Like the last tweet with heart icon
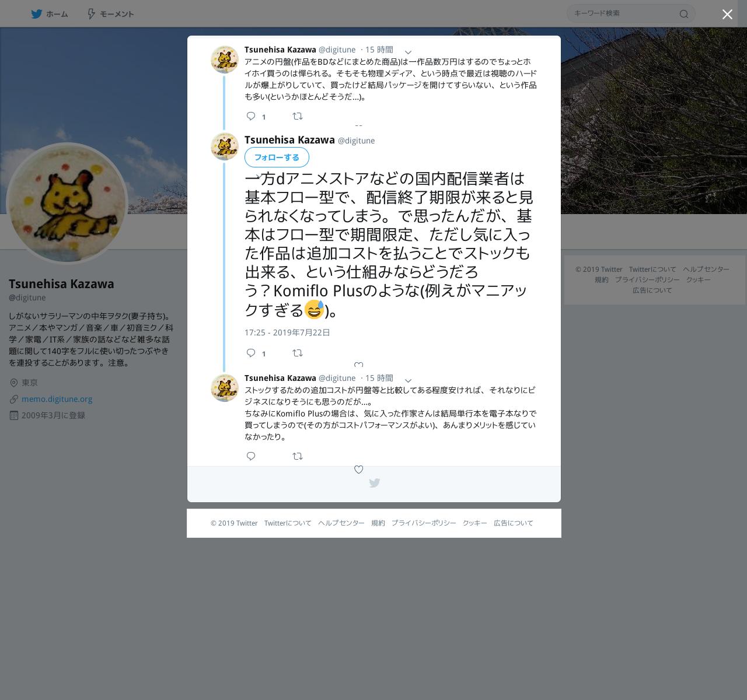This screenshot has height=700, width=747. click(x=359, y=470)
